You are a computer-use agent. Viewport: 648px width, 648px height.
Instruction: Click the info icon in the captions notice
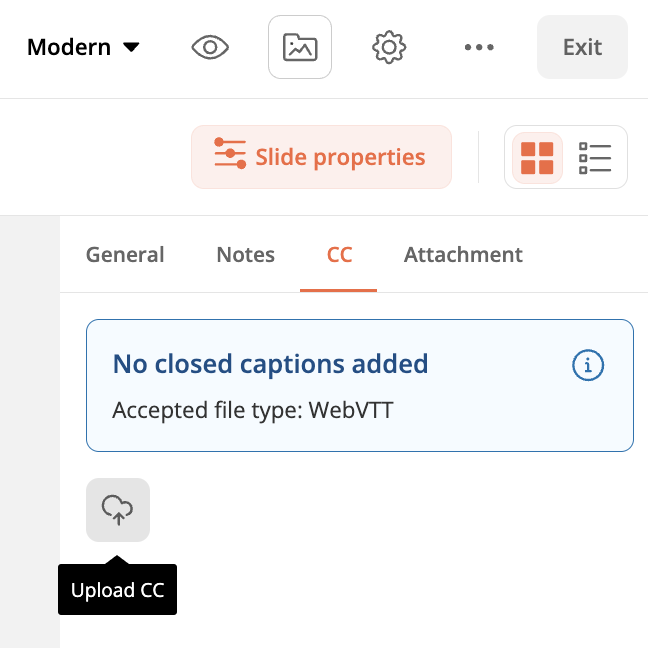point(588,365)
